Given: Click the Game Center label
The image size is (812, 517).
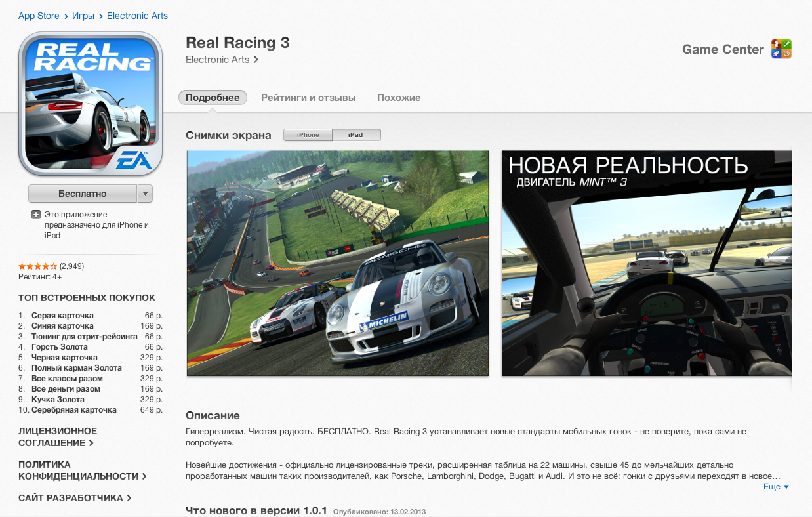Looking at the screenshot, I should tap(723, 49).
